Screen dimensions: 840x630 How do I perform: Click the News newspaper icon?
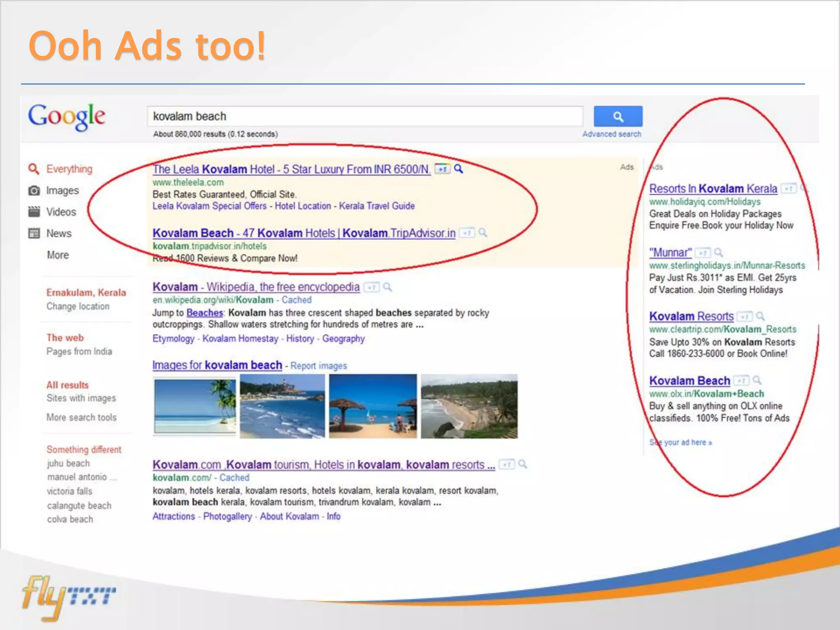(x=34, y=233)
